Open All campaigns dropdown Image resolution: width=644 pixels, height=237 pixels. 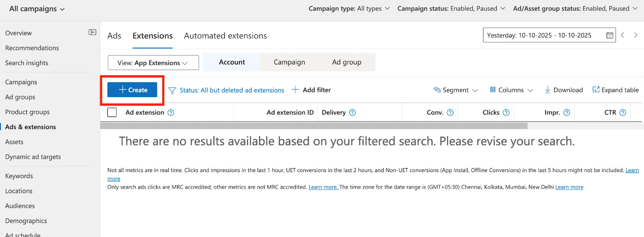pos(37,9)
